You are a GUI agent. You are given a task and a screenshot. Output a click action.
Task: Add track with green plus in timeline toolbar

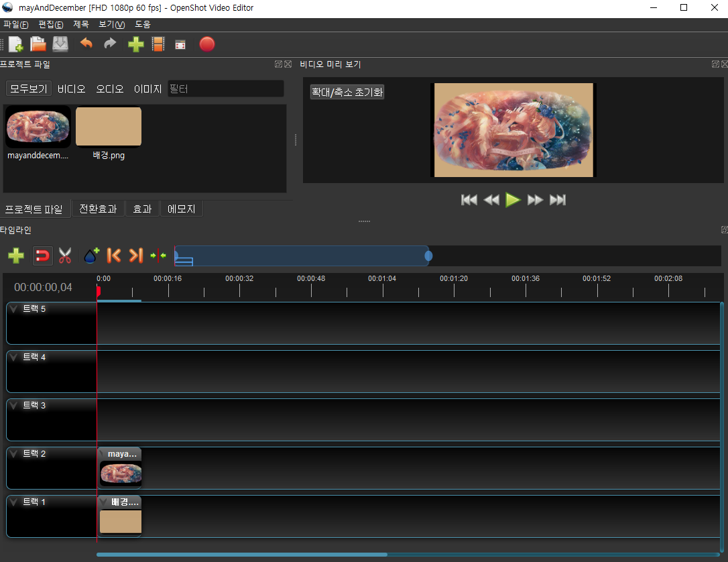tap(16, 256)
